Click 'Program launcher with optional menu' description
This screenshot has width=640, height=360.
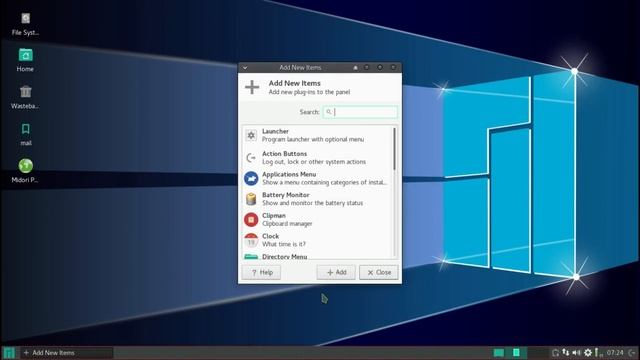pos(313,140)
